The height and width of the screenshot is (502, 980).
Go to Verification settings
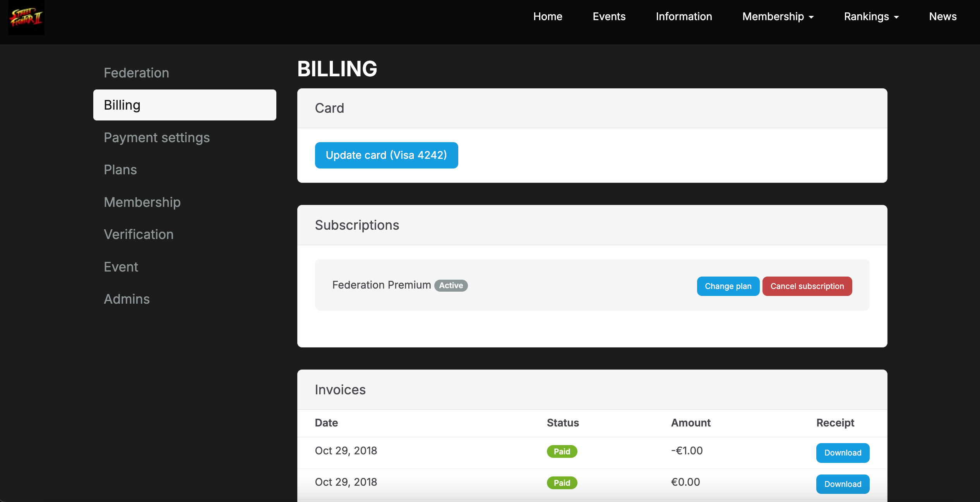139,234
